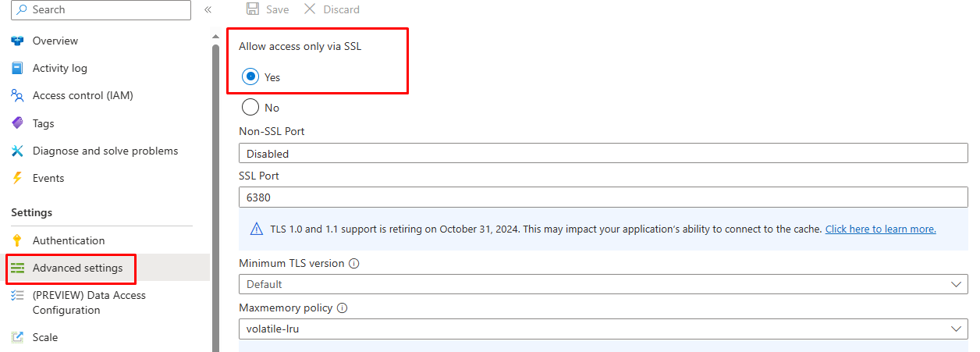
Task: Click the Diagnose and solve problems wrench icon
Action: tap(17, 151)
